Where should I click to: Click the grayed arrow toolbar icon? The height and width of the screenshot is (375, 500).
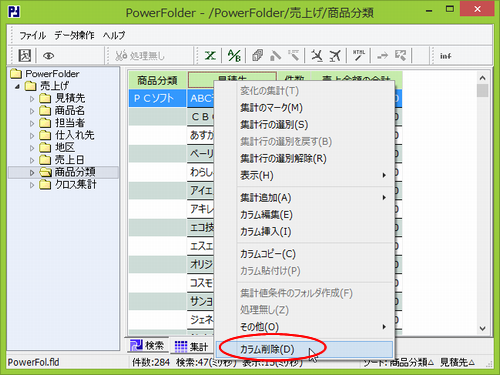click(x=383, y=56)
